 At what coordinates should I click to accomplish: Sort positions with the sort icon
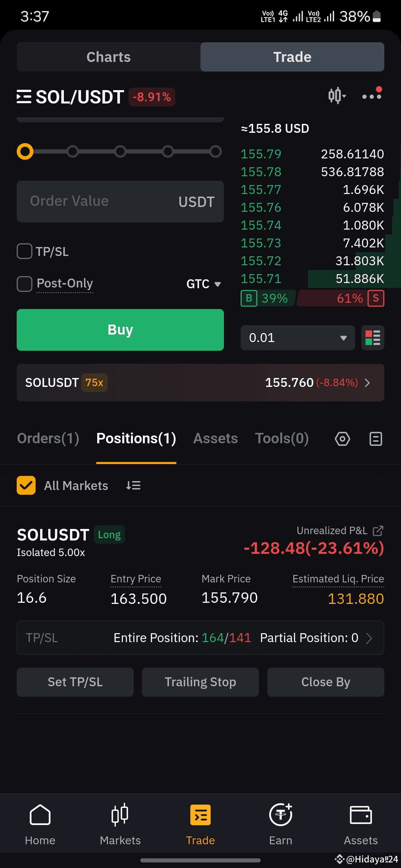pyautogui.click(x=133, y=485)
